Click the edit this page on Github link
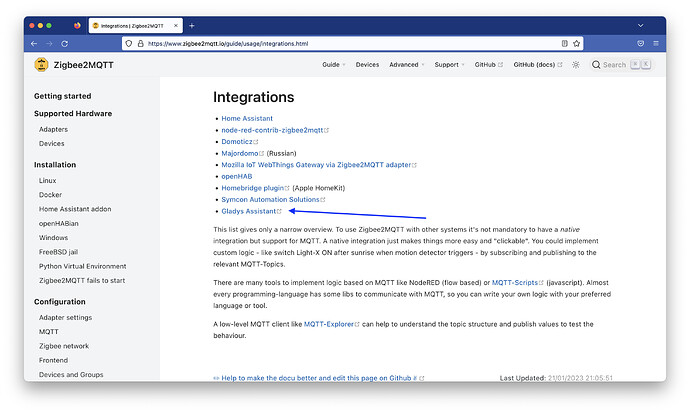Viewport: 690px width, 412px height. pyautogui.click(x=319, y=378)
